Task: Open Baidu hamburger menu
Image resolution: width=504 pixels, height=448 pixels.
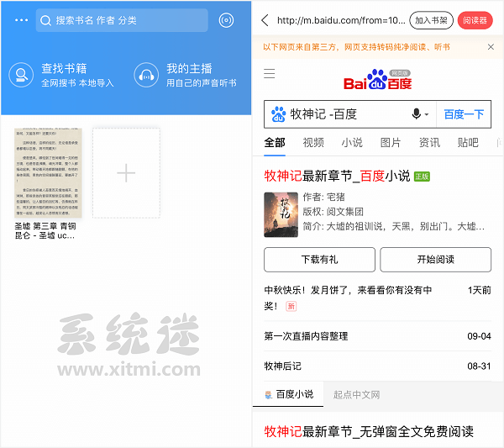Action: (270, 73)
